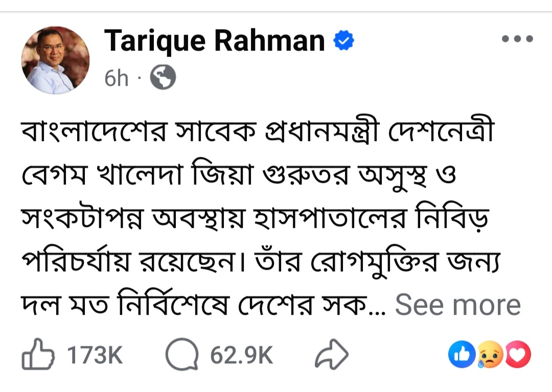
Task: Open comments via the speech bubble icon
Action: (182, 355)
